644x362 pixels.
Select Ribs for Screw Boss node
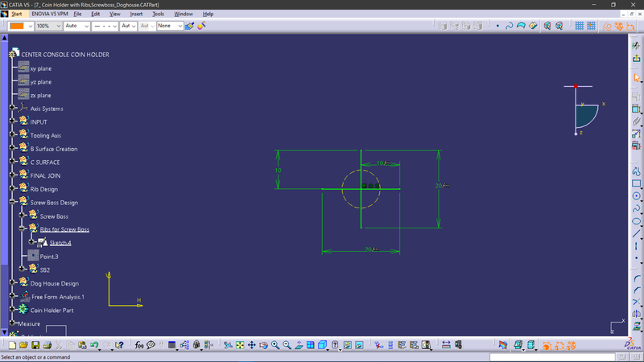[64, 229]
